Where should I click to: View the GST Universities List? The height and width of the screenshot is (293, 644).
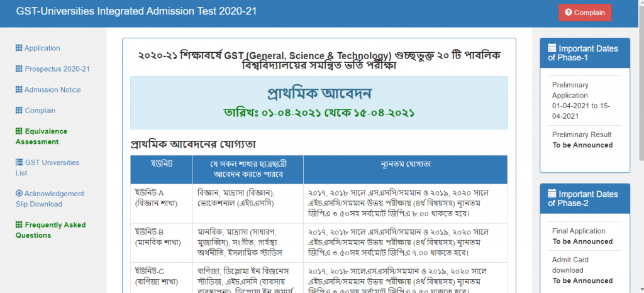tap(48, 167)
